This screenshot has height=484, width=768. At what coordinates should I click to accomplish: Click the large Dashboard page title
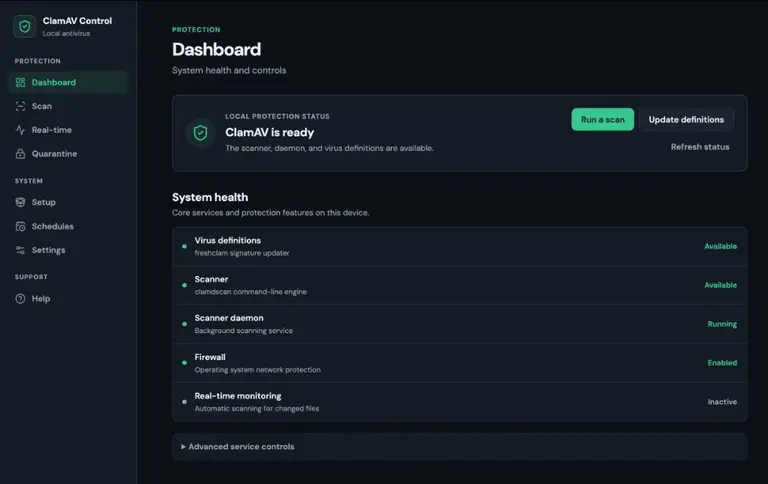216,49
